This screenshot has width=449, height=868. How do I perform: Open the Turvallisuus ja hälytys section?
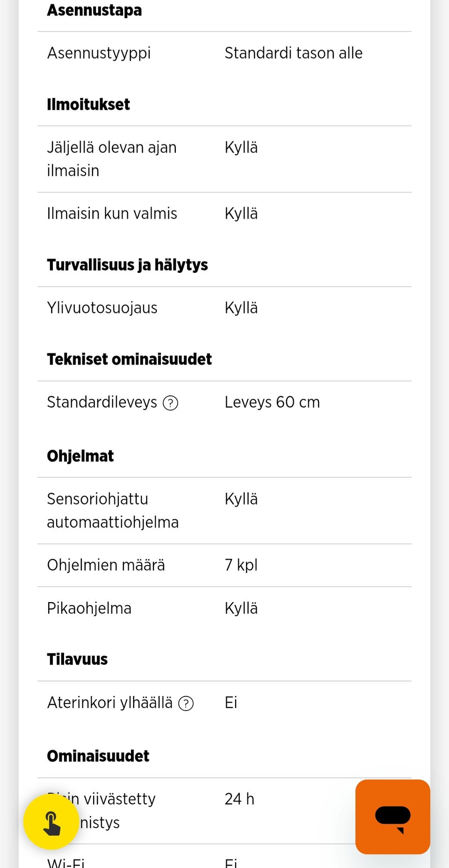tap(128, 265)
